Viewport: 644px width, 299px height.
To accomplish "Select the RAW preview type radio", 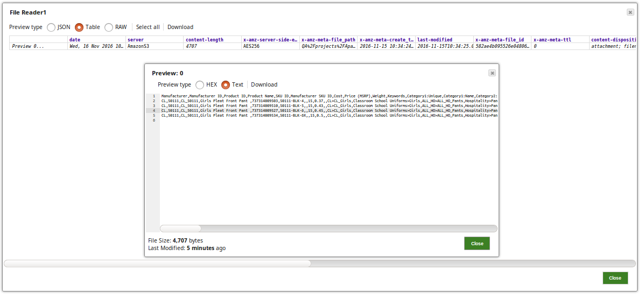I will pyautogui.click(x=109, y=27).
